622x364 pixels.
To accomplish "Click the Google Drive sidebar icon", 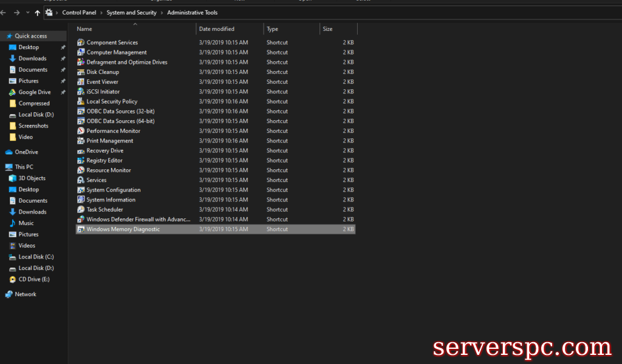I will 13,92.
